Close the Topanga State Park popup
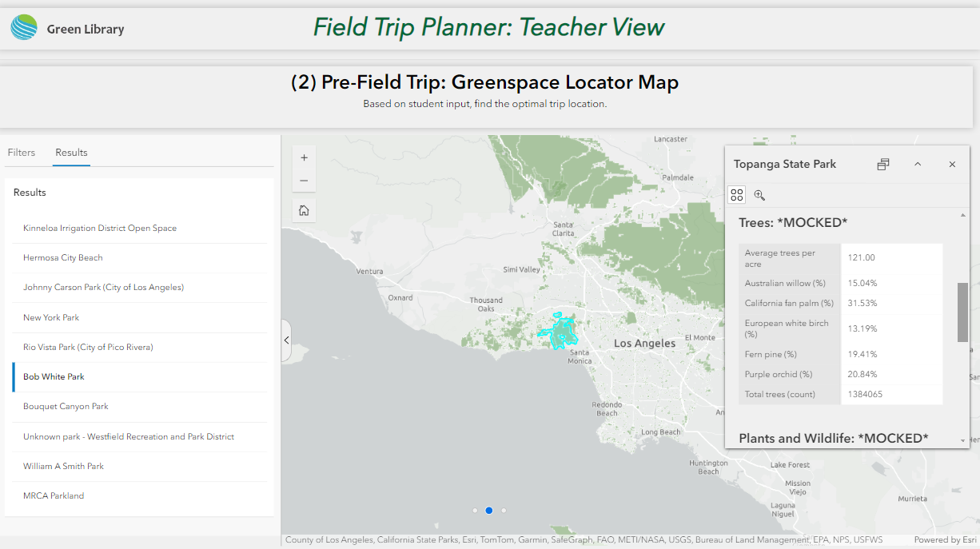This screenshot has height=549, width=980. (952, 165)
